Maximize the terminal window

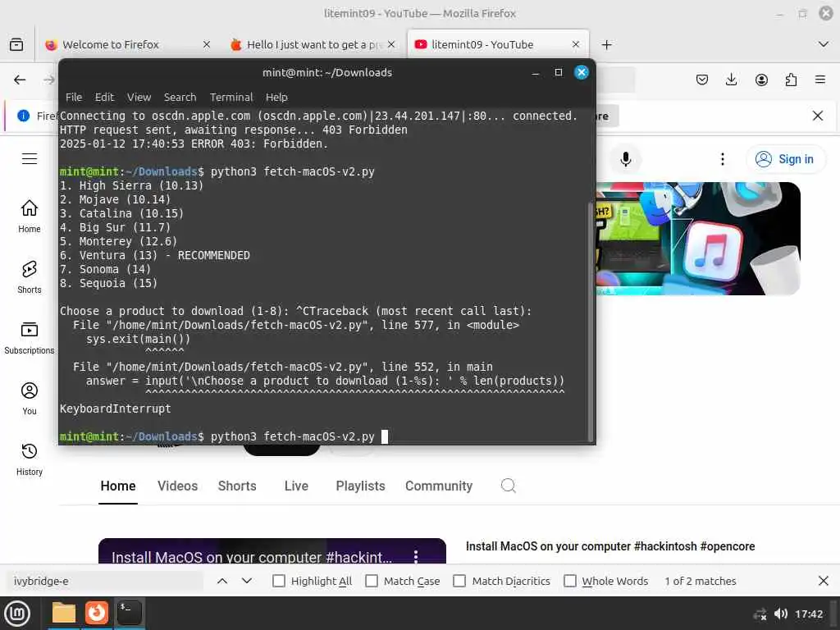[558, 72]
